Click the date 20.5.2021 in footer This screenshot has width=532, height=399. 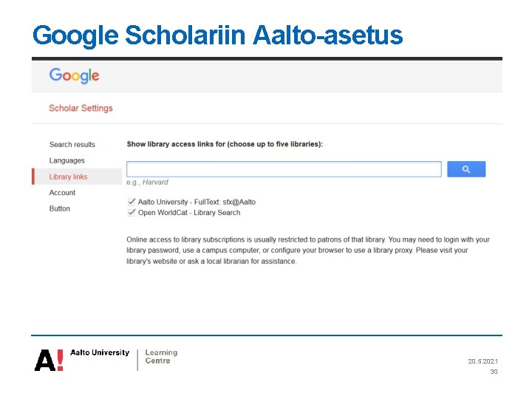[482, 361]
